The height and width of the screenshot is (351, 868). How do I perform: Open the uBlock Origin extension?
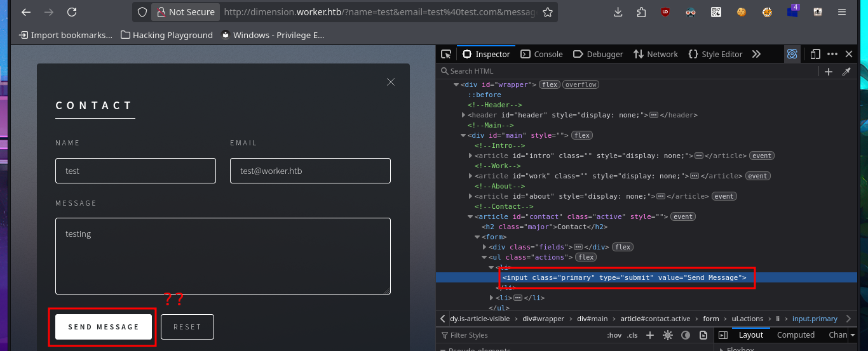[x=665, y=12]
